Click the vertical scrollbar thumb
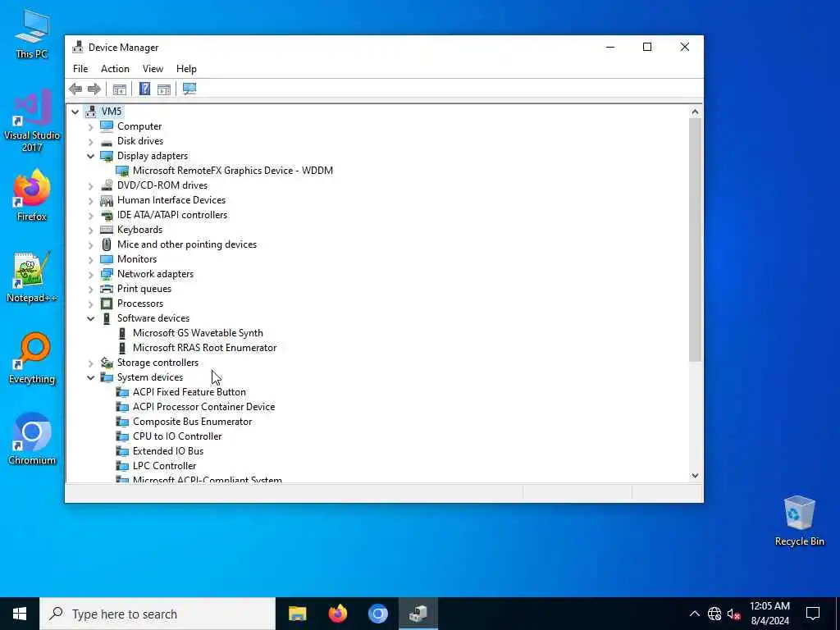Viewport: 840px width, 630px height. click(x=695, y=240)
